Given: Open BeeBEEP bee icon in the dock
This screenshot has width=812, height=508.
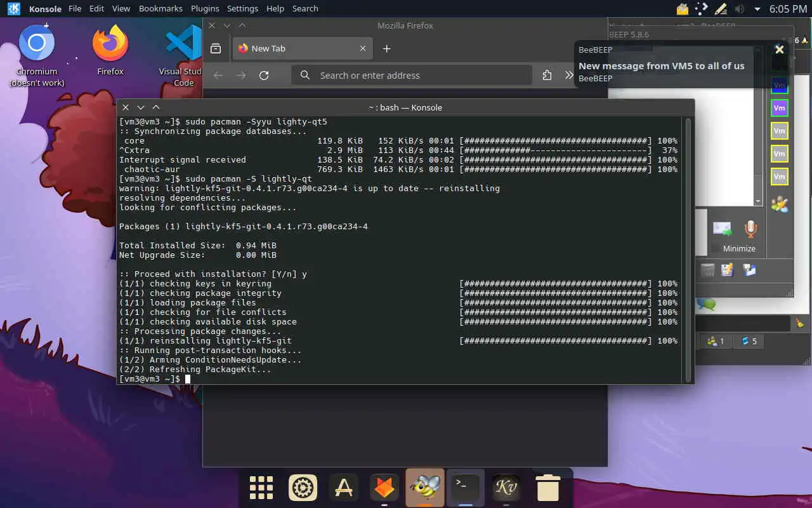Looking at the screenshot, I should coord(425,488).
